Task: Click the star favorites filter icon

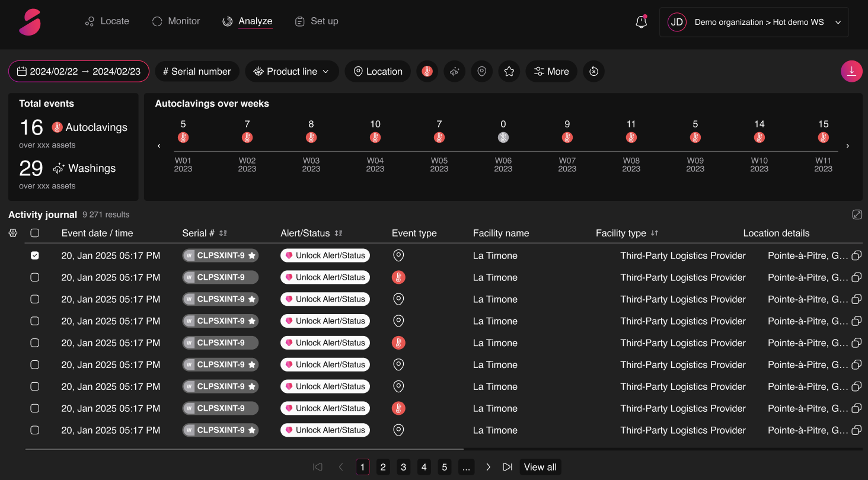Action: (x=509, y=71)
